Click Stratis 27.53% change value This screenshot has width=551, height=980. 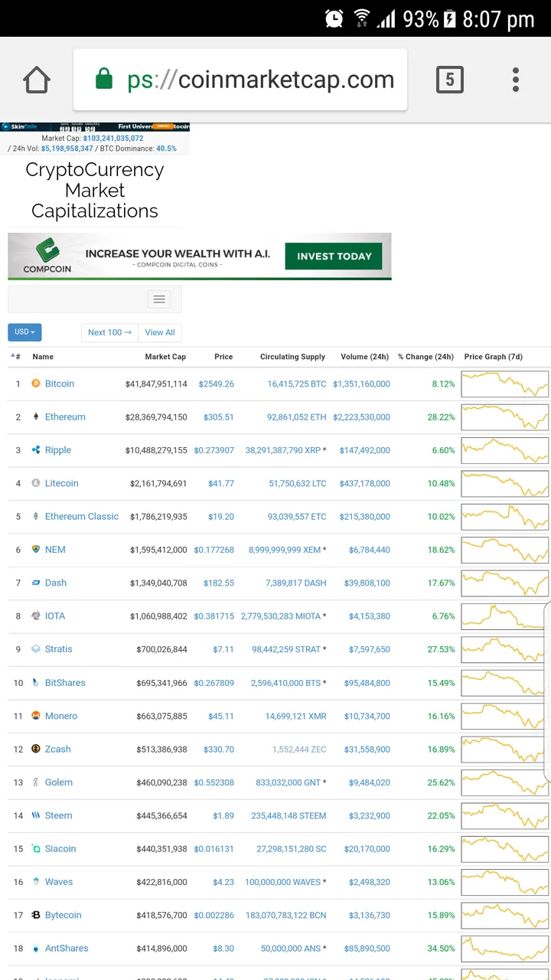point(442,649)
